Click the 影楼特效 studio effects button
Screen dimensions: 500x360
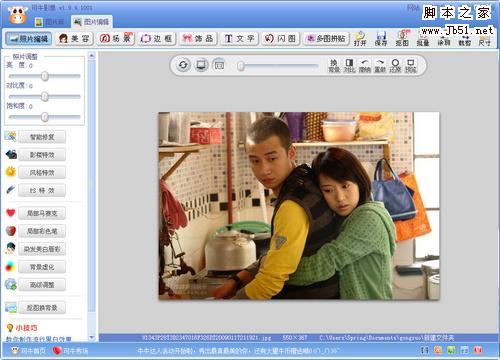(x=42, y=155)
